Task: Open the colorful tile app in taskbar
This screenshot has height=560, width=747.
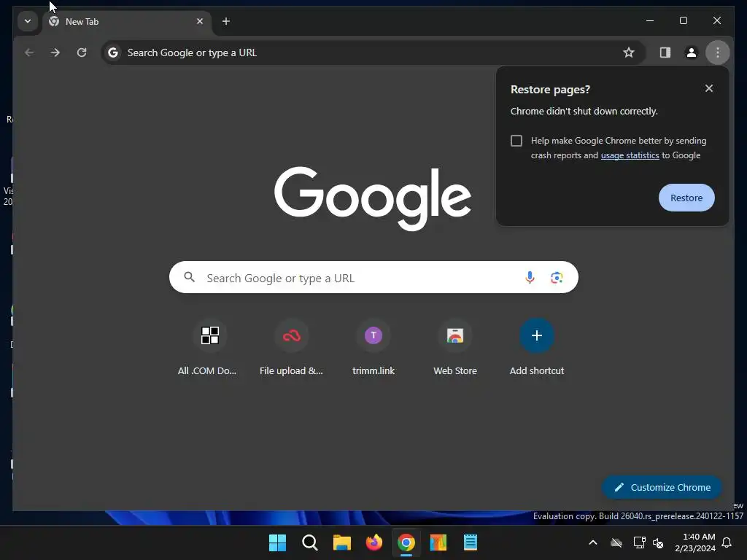Action: point(438,542)
